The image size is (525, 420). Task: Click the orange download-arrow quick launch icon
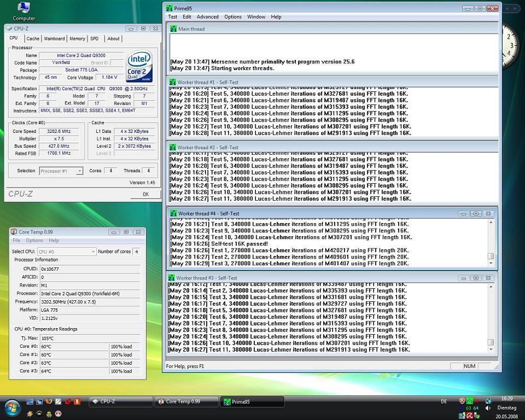click(x=77, y=401)
